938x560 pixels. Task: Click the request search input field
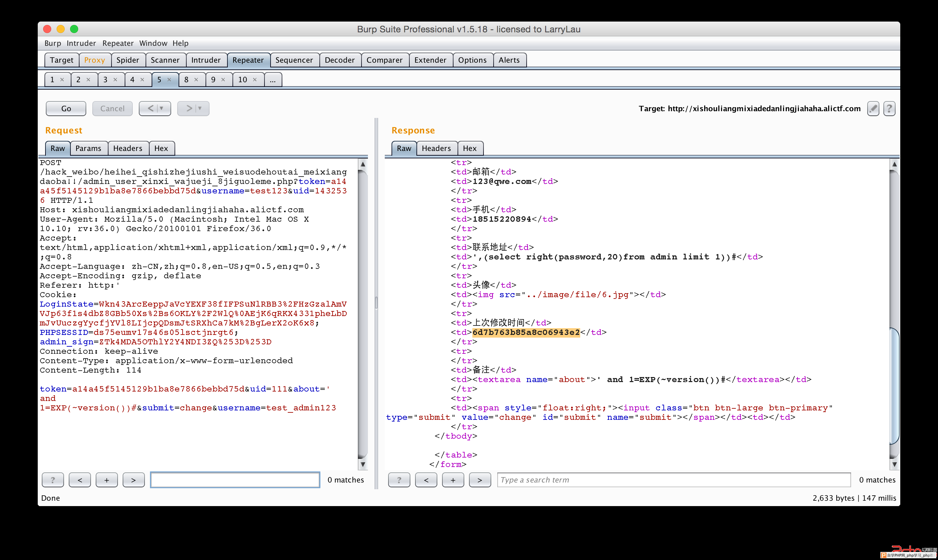[x=235, y=480]
